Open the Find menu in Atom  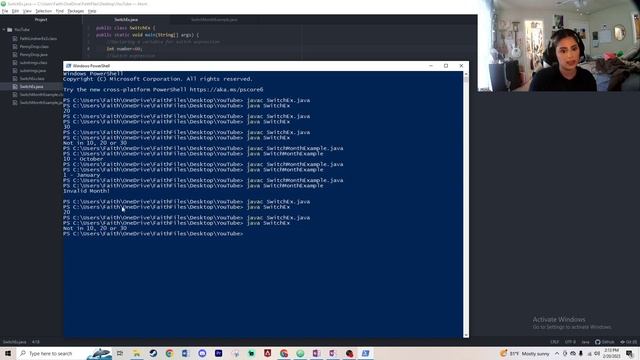pos(60,11)
